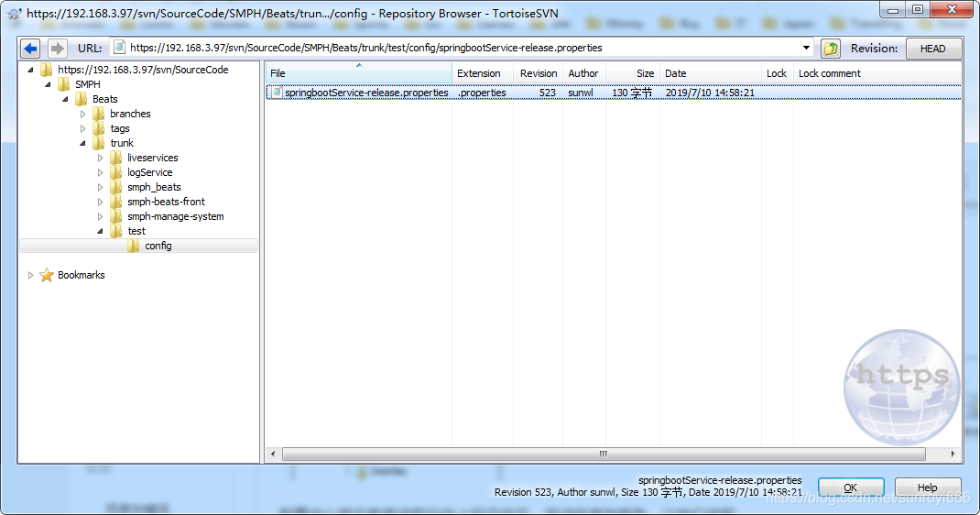Click the Beats folder icon
The width and height of the screenshot is (980, 515).
coord(82,99)
